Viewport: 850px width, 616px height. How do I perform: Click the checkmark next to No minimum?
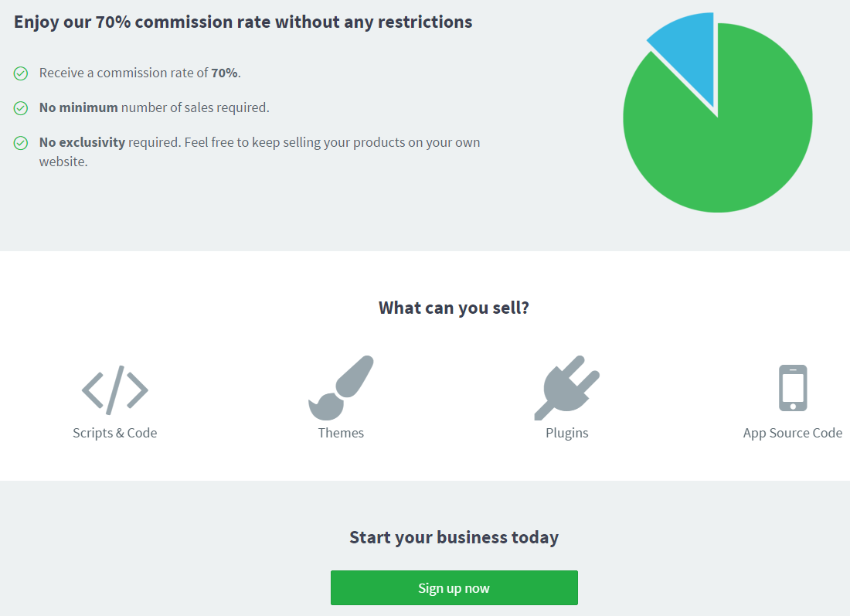pyautogui.click(x=21, y=108)
